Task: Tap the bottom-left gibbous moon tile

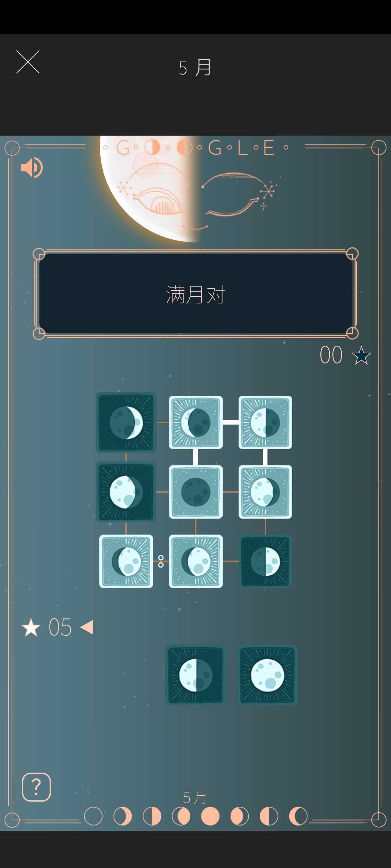Action: coord(126,561)
